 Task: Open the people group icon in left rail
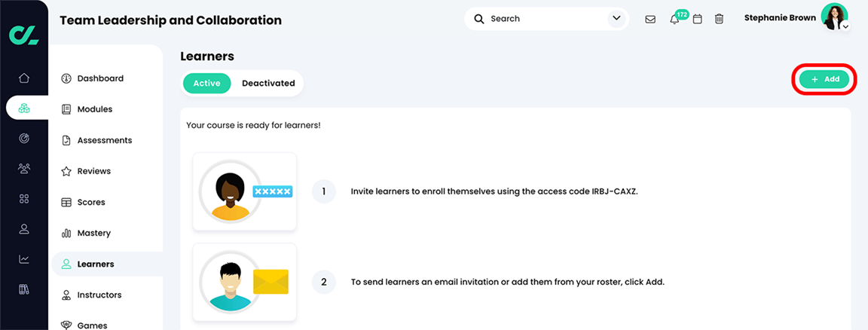(24, 169)
